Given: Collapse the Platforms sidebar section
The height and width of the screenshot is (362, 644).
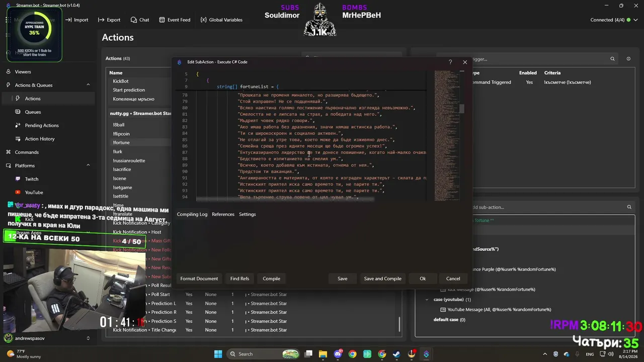Looking at the screenshot, I should tap(88, 165).
